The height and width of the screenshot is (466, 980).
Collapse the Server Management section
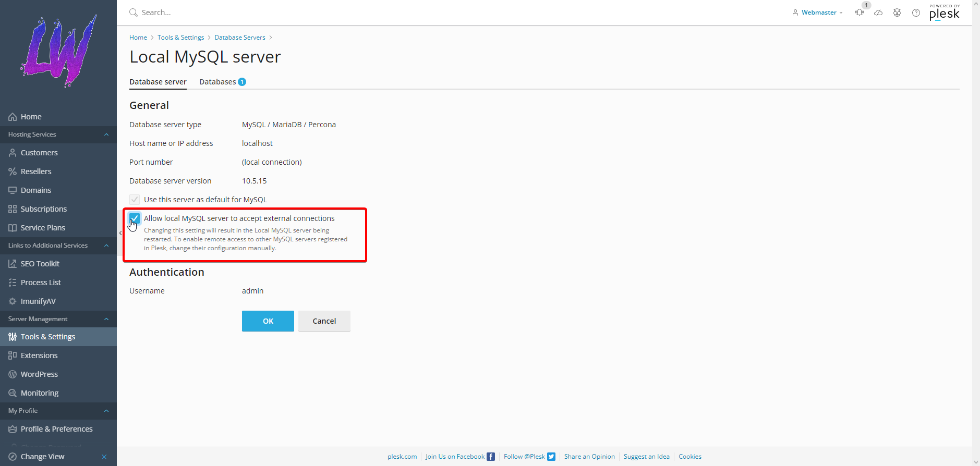point(106,319)
